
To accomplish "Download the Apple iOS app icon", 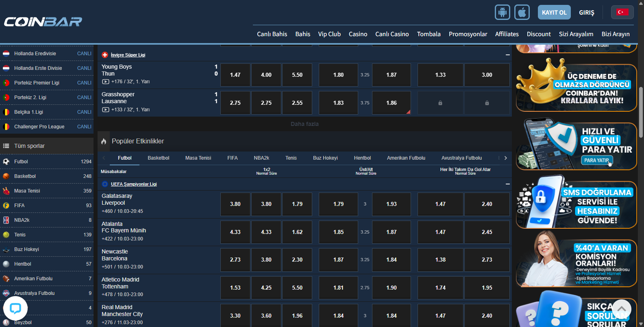I will pyautogui.click(x=522, y=12).
